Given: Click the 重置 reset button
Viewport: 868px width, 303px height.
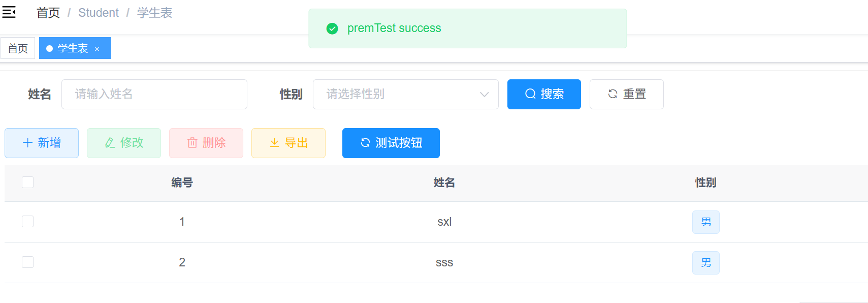Looking at the screenshot, I should coord(626,94).
